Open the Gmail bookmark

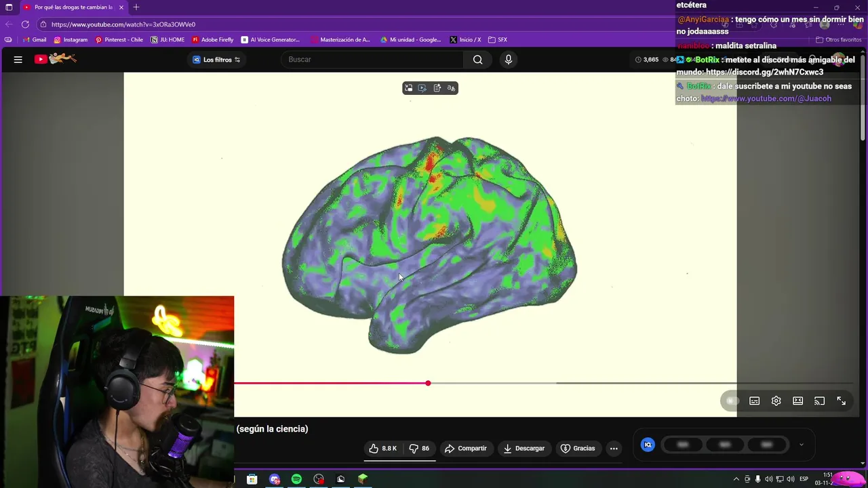[x=35, y=40]
